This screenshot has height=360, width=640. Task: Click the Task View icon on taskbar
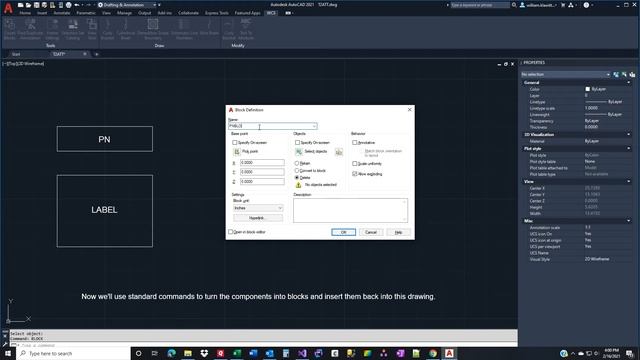click(x=155, y=353)
